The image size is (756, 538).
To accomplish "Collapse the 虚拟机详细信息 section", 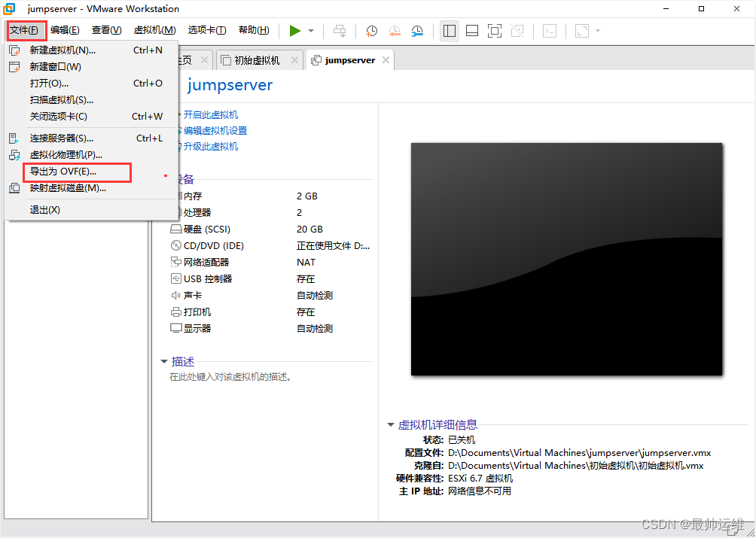I will [391, 425].
